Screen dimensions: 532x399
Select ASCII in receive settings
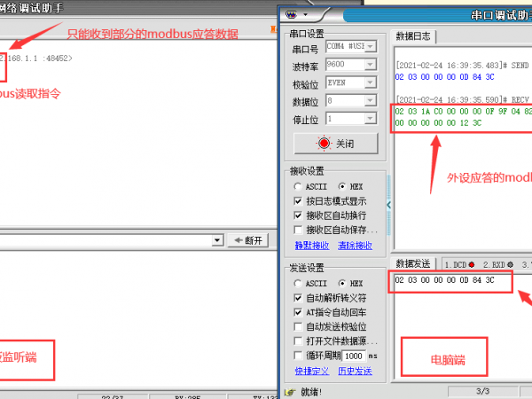298,187
